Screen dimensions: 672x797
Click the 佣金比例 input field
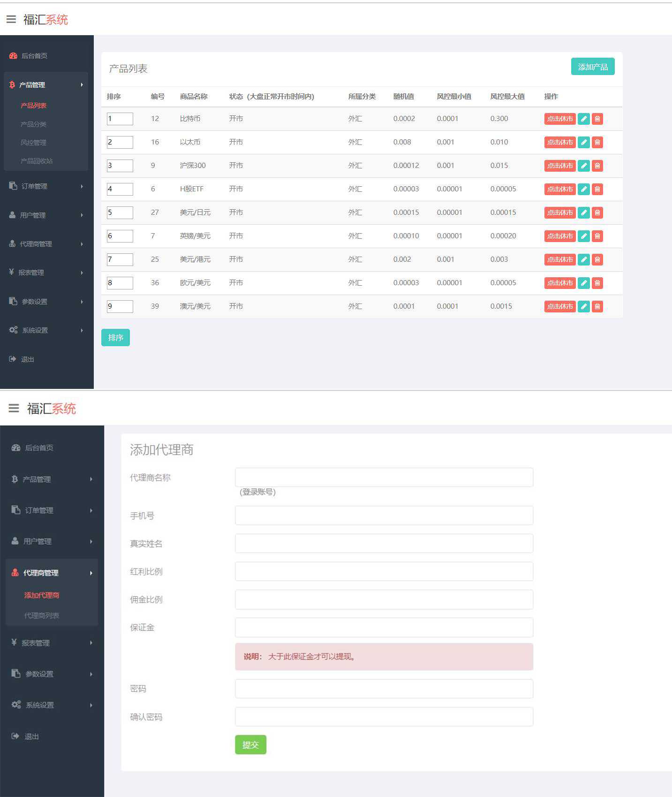[384, 600]
